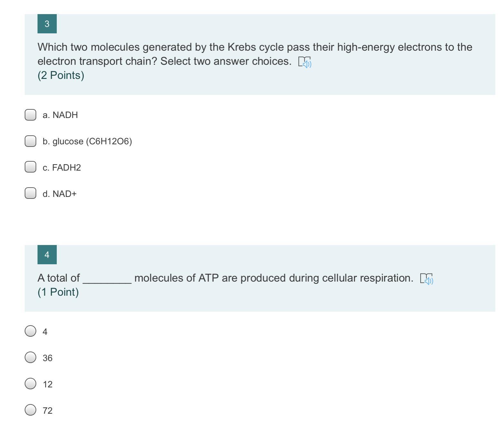Click the ATP molecules question text
This screenshot has height=440, width=504.
pos(225,278)
